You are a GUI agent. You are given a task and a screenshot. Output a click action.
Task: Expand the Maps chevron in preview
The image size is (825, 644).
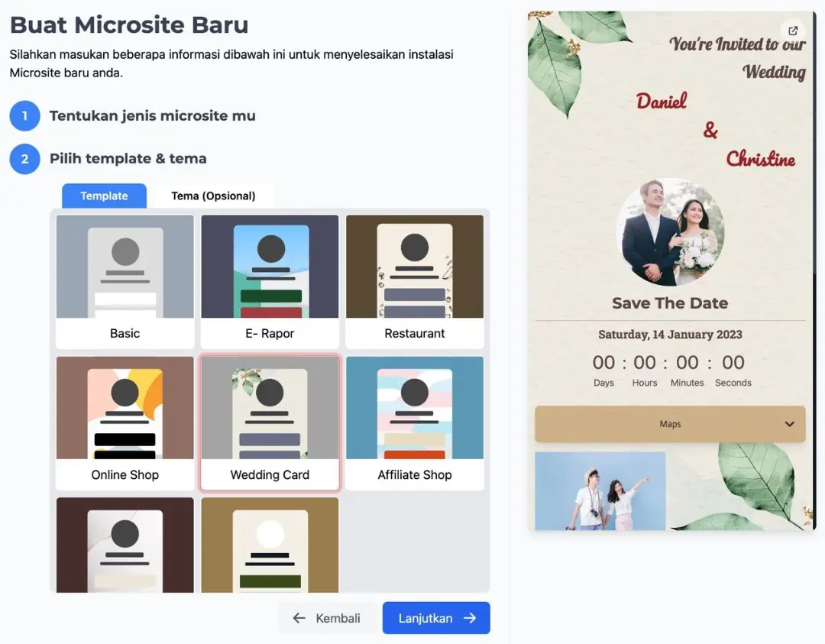pos(790,424)
